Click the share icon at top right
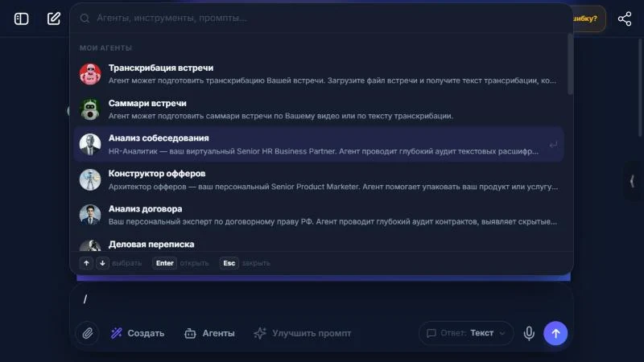Viewport: 644px width, 362px height. pyautogui.click(x=625, y=19)
